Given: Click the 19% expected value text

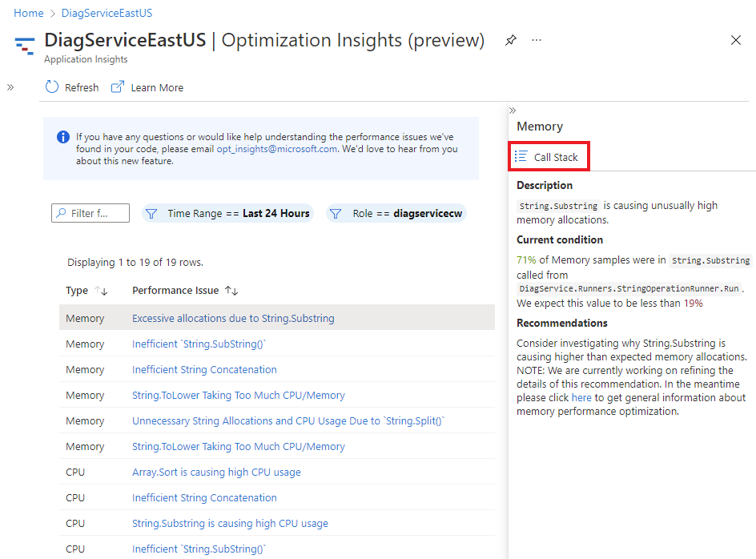Looking at the screenshot, I should click(x=694, y=303).
